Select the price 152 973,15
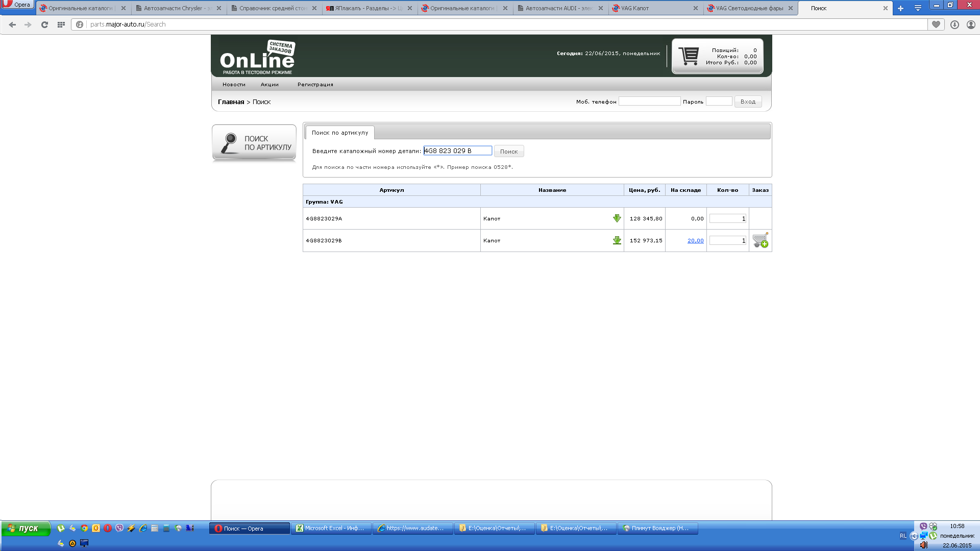 (x=646, y=241)
